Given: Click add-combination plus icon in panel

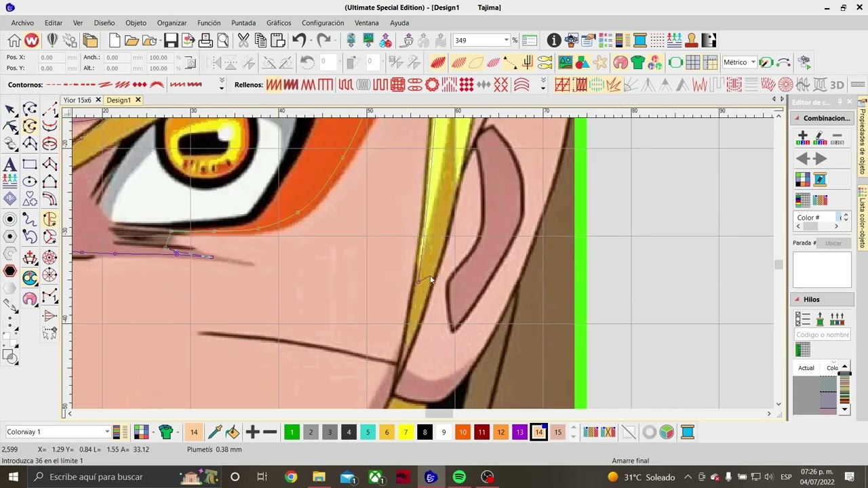Looking at the screenshot, I should (803, 138).
